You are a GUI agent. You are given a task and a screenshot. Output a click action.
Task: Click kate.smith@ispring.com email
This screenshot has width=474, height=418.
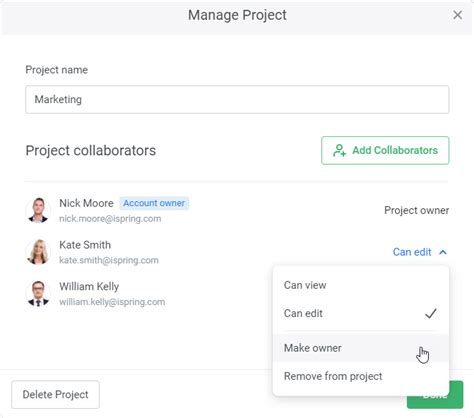[109, 260]
